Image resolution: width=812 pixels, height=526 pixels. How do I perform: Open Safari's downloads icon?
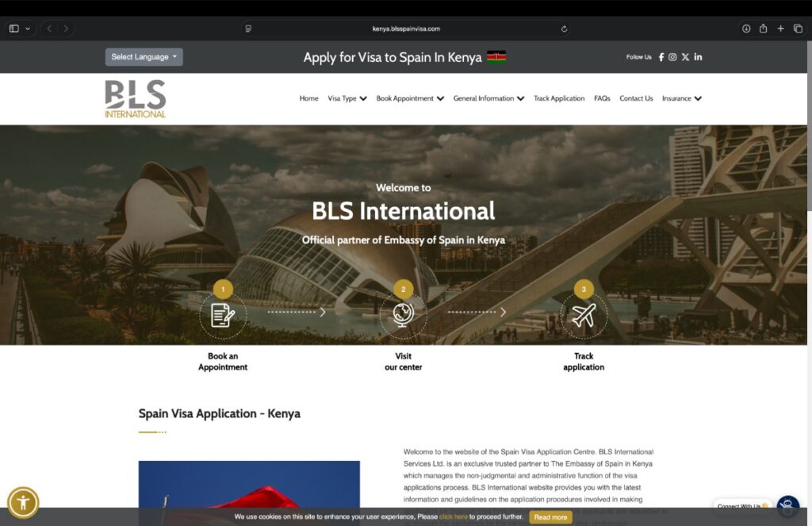(x=746, y=29)
